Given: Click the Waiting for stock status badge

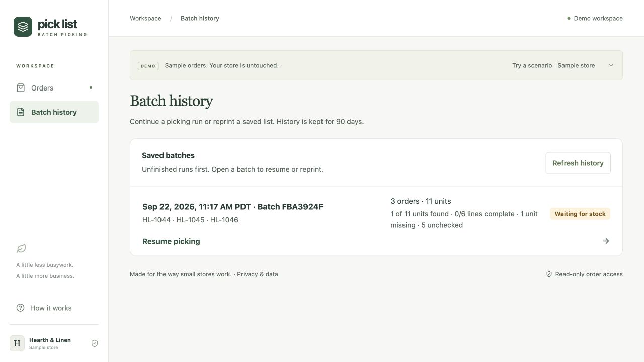Looking at the screenshot, I should click(580, 214).
